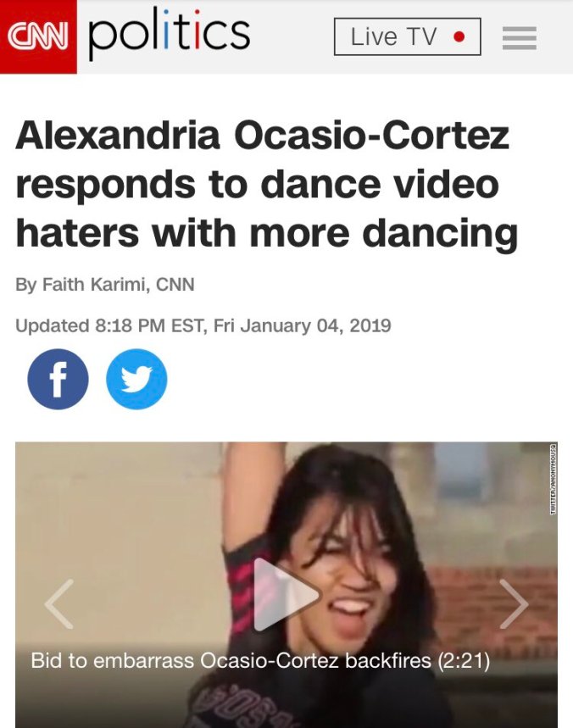Share article on Twitter
The image size is (573, 728).
point(136,379)
